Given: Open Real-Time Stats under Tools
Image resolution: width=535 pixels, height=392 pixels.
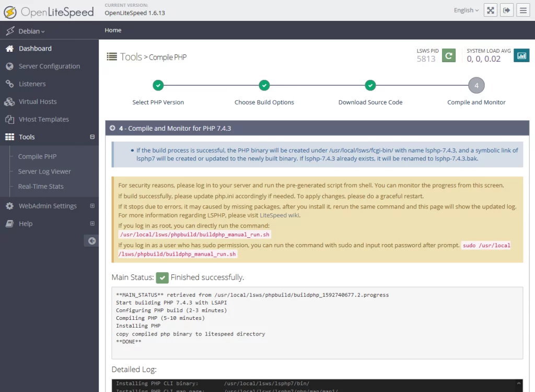Looking at the screenshot, I should (x=41, y=187).
